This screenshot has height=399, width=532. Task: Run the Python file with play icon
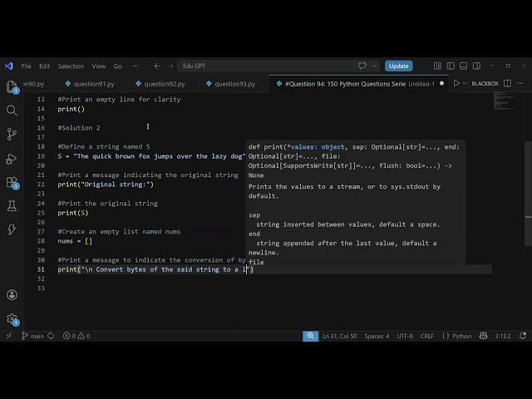(x=456, y=83)
